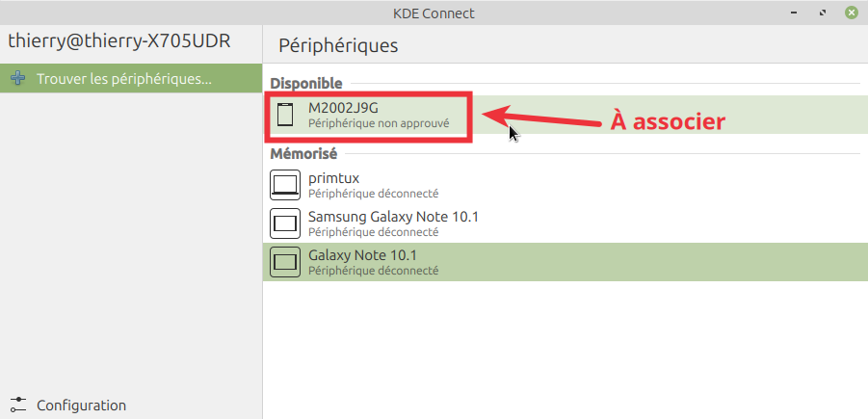Select the primtux device entry
Viewport: 868px width, 419px height.
point(333,177)
